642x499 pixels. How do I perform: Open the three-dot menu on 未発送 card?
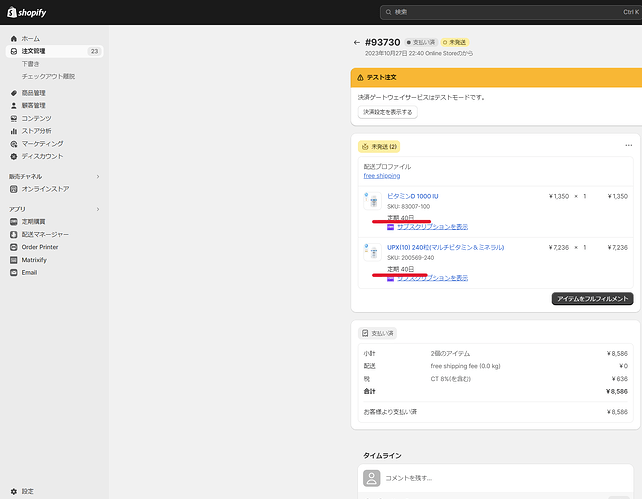[x=628, y=146]
